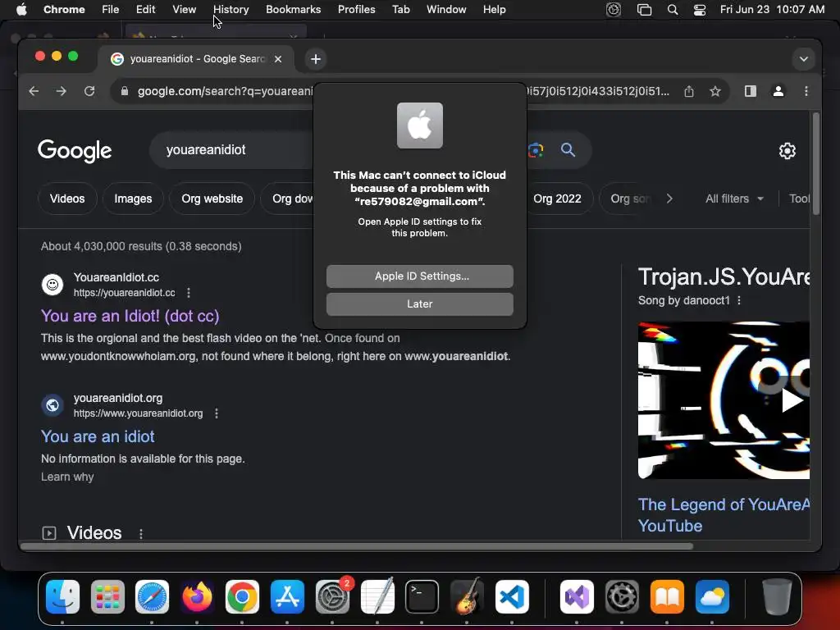The image size is (840, 630).
Task: Share this page icon
Action: point(689,91)
